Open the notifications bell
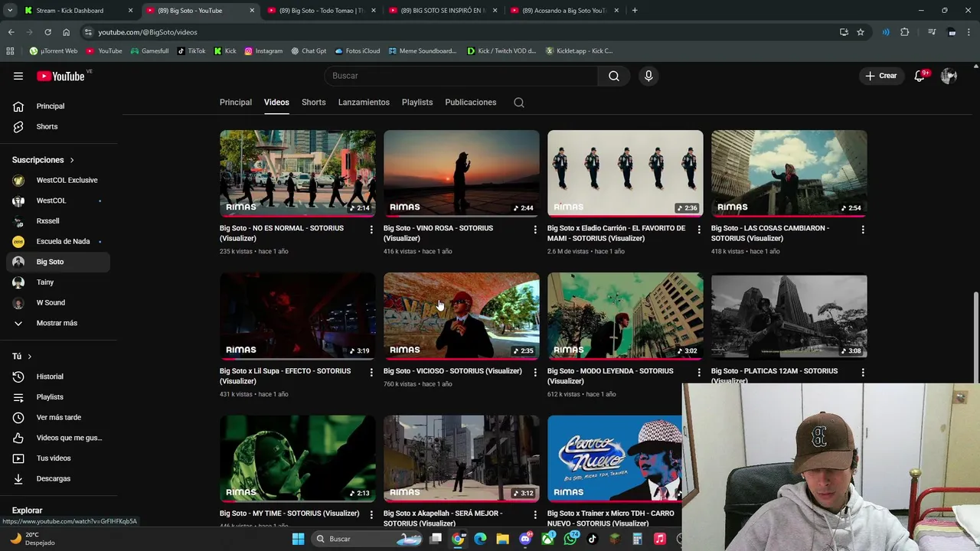The image size is (980, 551). (x=920, y=76)
